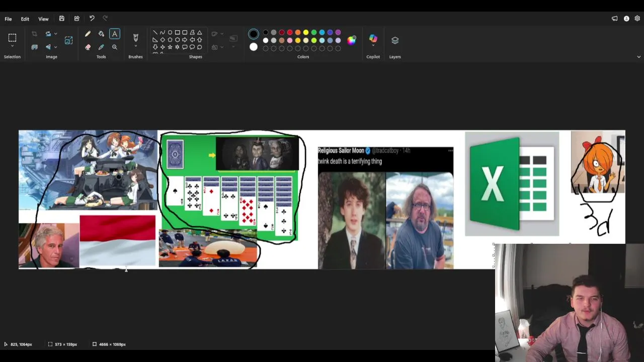Undo the last action
This screenshot has width=644, height=362.
92,19
